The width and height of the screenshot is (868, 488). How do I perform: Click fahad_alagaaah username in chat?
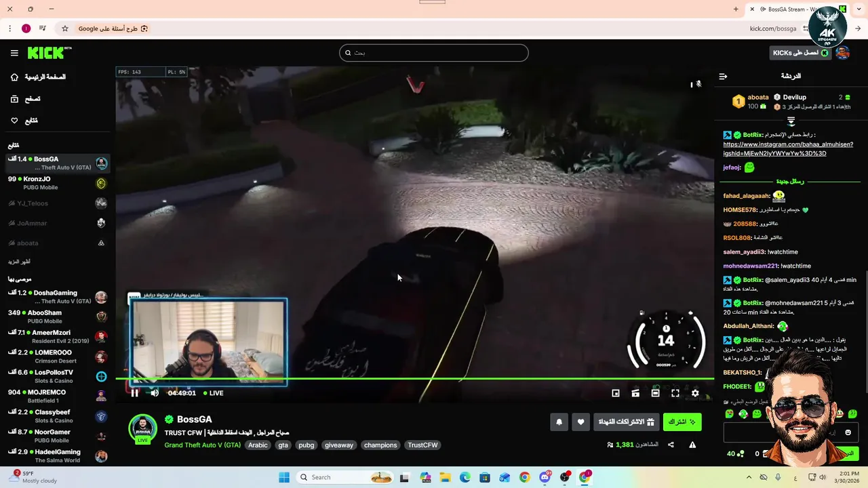click(x=746, y=196)
